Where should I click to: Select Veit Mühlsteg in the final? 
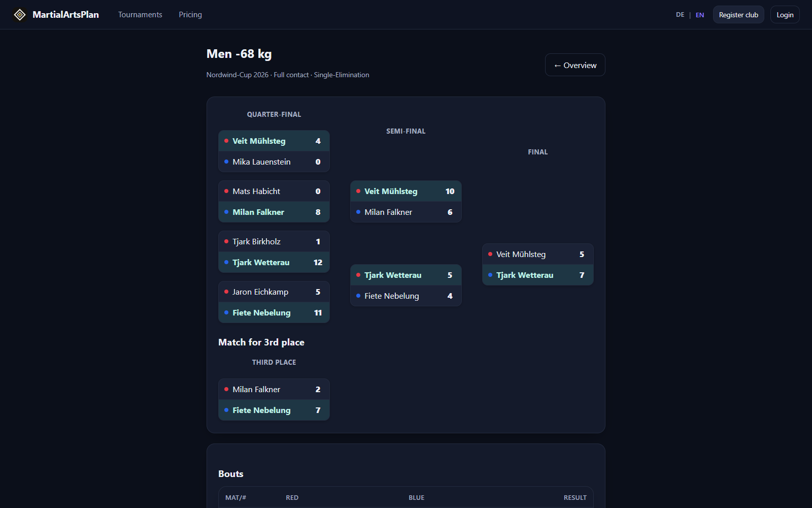(538, 254)
